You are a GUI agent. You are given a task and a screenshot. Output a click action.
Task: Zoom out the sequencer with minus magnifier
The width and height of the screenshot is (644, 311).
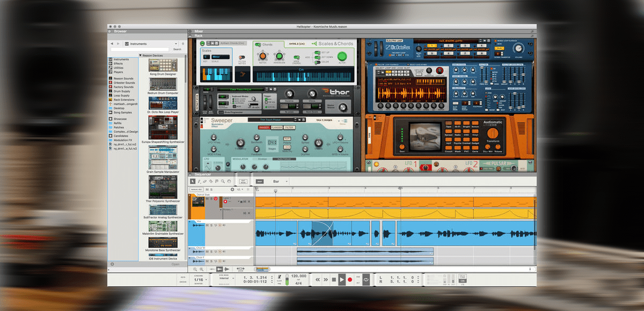(195, 269)
